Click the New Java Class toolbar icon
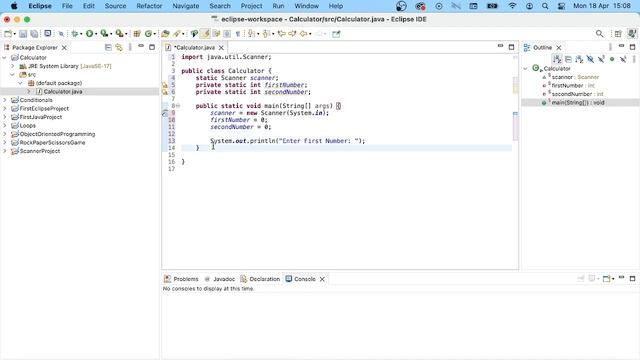 [x=148, y=34]
